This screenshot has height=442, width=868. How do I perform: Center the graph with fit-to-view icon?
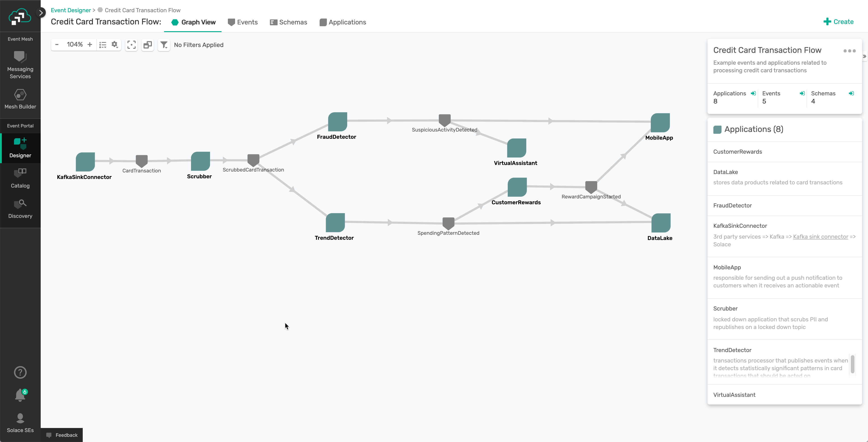[x=131, y=45]
